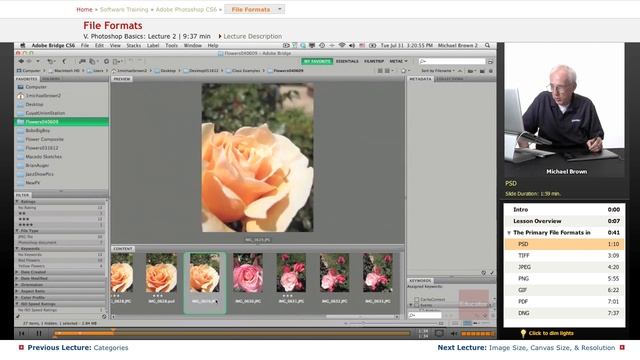The width and height of the screenshot is (640, 360).
Task: Filter by No Rating row
Action: tap(60, 208)
